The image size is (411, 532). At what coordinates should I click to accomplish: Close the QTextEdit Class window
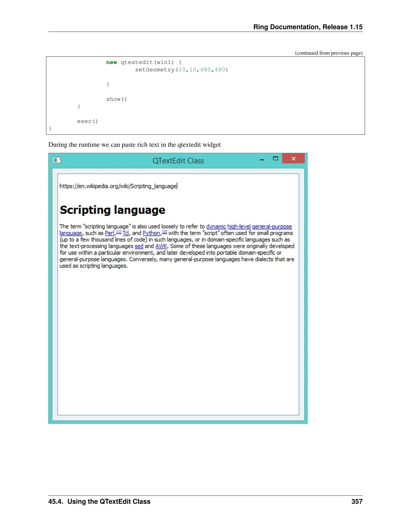tap(293, 159)
